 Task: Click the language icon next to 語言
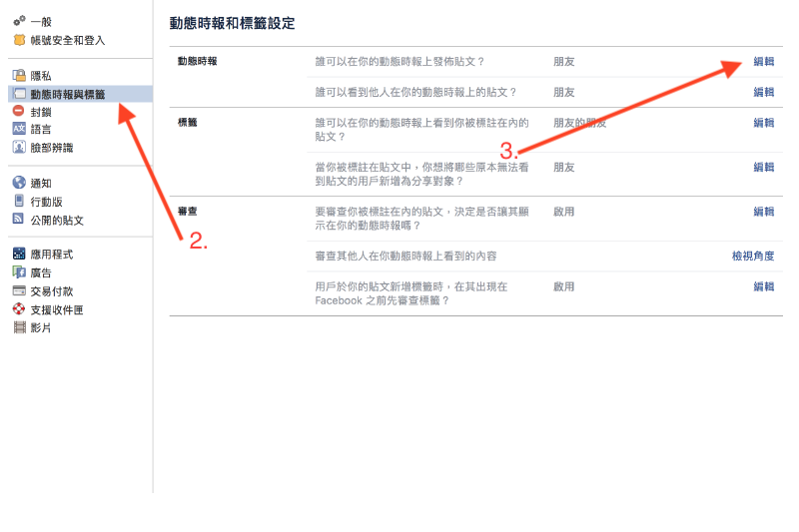tap(19, 129)
